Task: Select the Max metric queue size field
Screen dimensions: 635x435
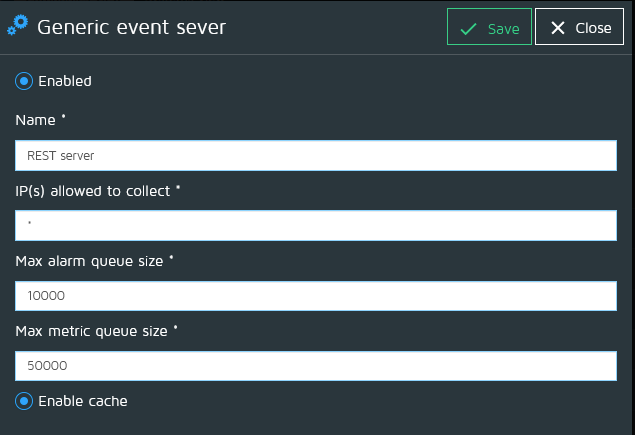Action: [316, 366]
